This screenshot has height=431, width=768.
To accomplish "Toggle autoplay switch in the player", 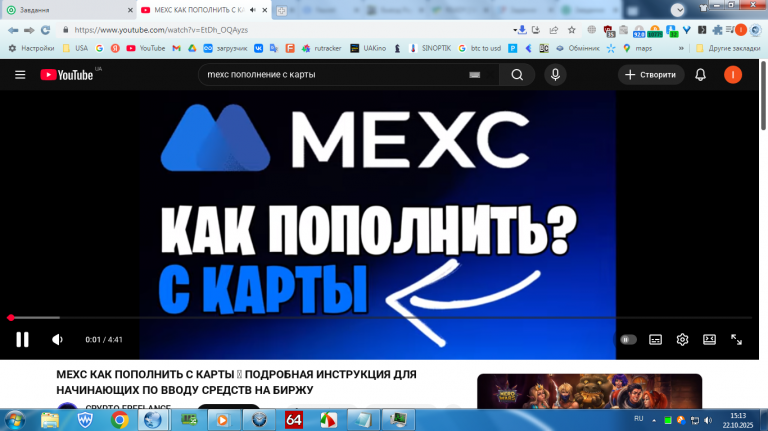I will (628, 339).
